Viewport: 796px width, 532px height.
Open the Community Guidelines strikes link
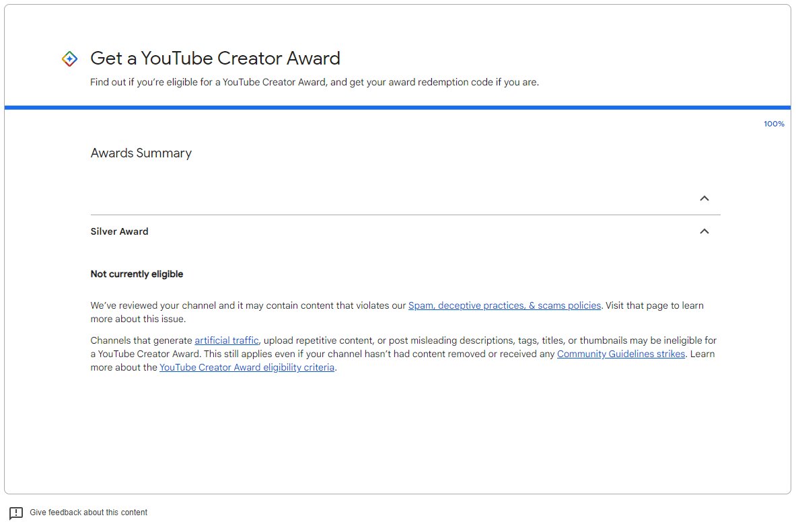621,354
